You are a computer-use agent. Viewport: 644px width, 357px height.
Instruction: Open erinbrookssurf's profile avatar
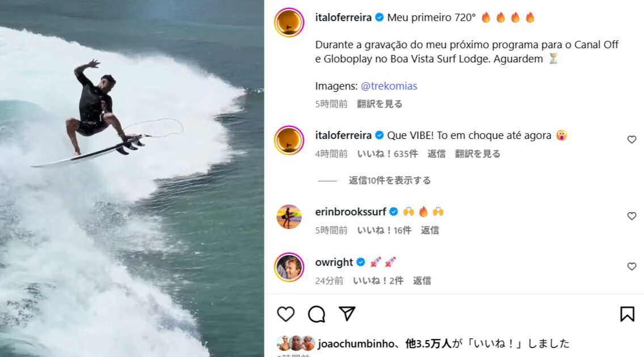(289, 216)
